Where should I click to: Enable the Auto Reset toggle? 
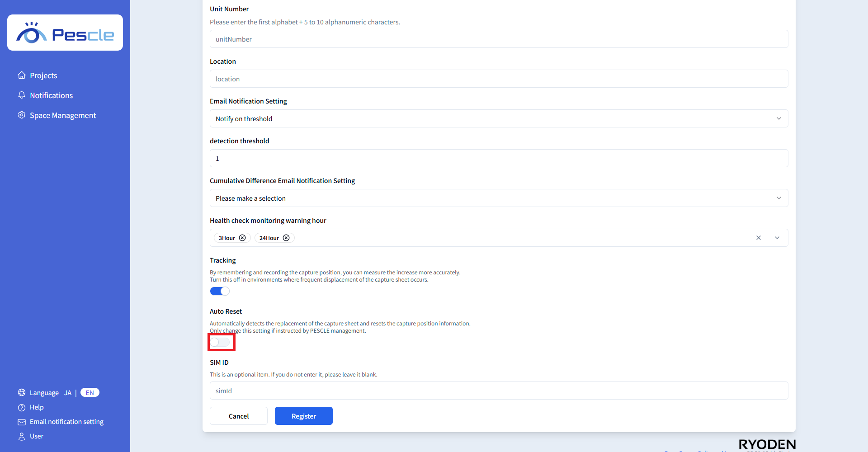[220, 342]
